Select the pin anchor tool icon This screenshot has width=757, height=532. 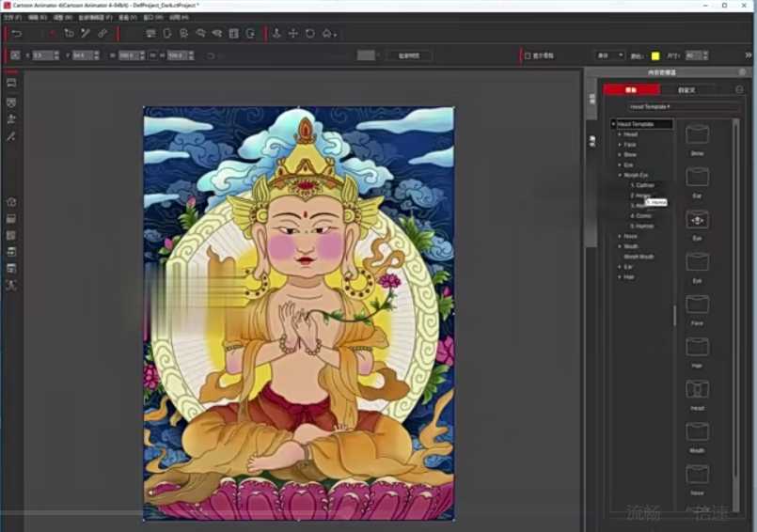(276, 33)
